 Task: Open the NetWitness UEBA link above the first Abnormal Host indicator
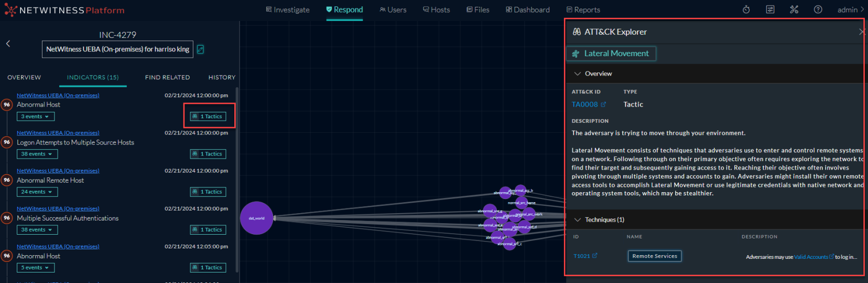tap(58, 96)
